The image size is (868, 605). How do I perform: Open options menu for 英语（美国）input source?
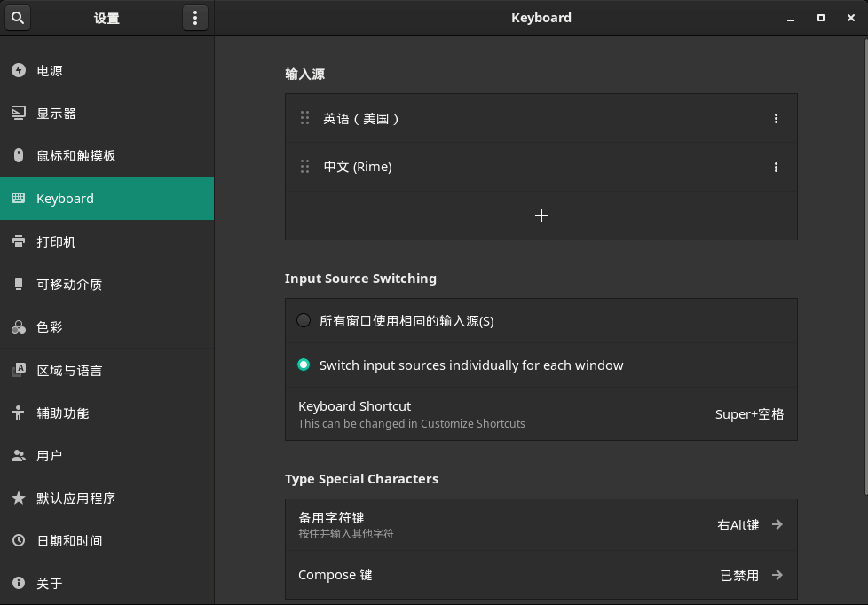point(776,118)
